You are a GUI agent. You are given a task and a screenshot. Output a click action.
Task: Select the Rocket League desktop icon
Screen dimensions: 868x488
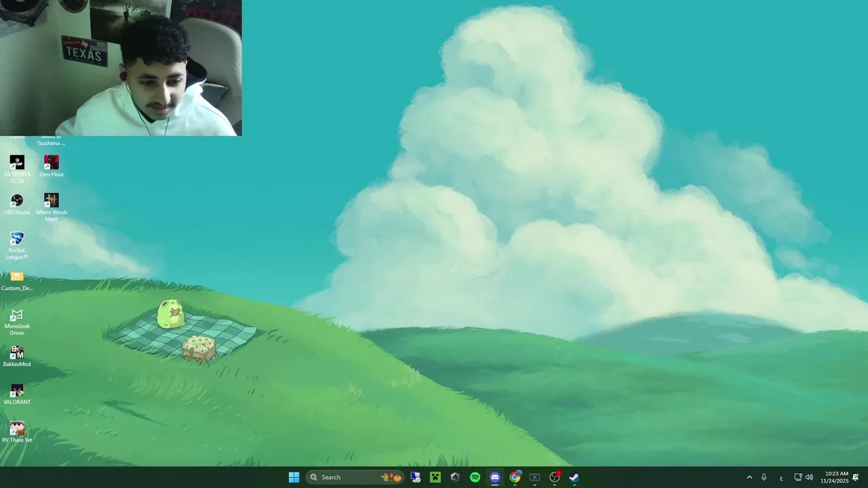(x=17, y=245)
